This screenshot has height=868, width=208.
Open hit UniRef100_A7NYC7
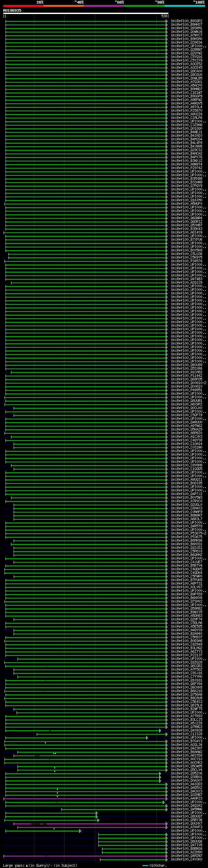(x=187, y=36)
